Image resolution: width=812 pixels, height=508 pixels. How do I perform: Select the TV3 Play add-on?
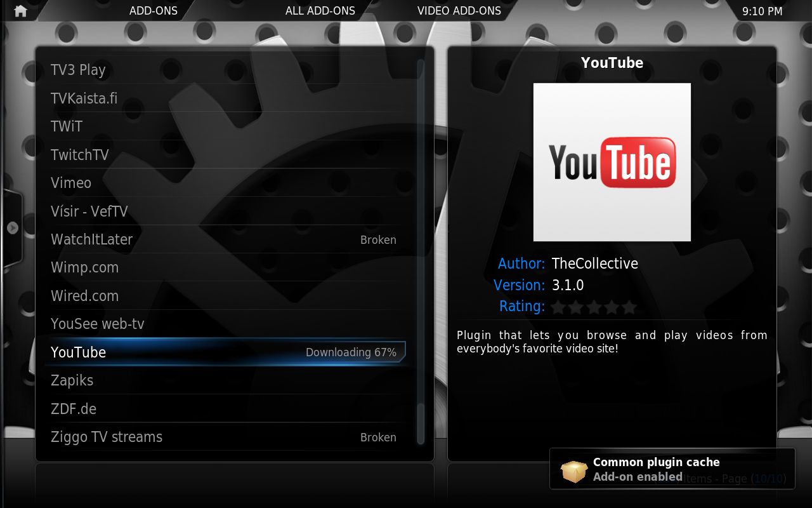point(225,70)
